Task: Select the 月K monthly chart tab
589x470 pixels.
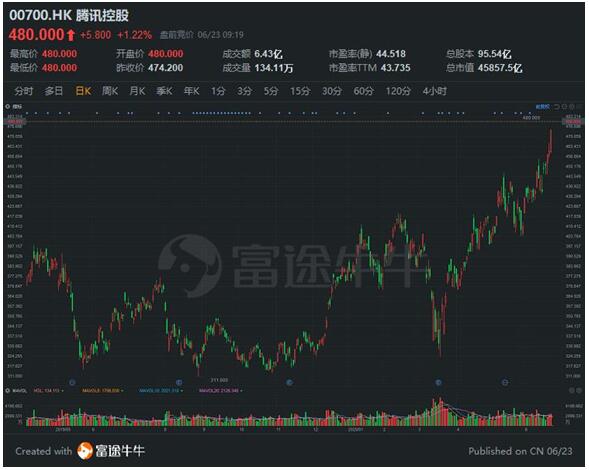Action: point(137,91)
